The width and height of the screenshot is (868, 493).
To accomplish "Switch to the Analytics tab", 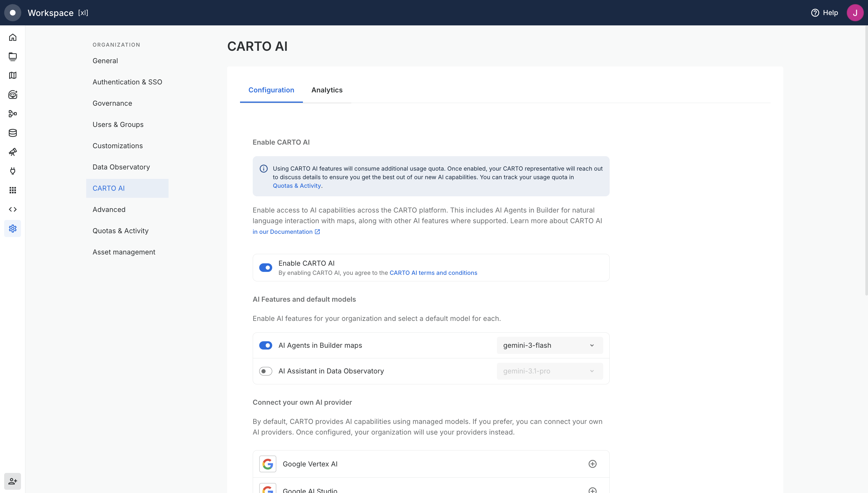I will (x=327, y=90).
